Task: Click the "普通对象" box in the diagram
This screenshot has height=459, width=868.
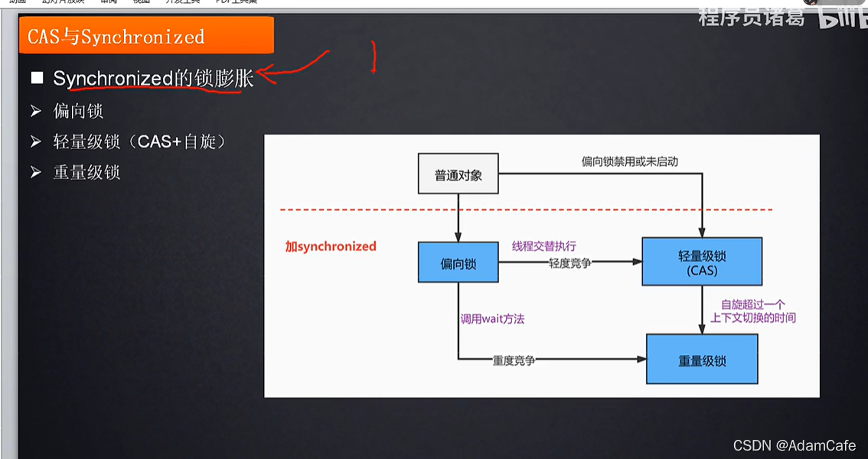Action: click(x=458, y=174)
